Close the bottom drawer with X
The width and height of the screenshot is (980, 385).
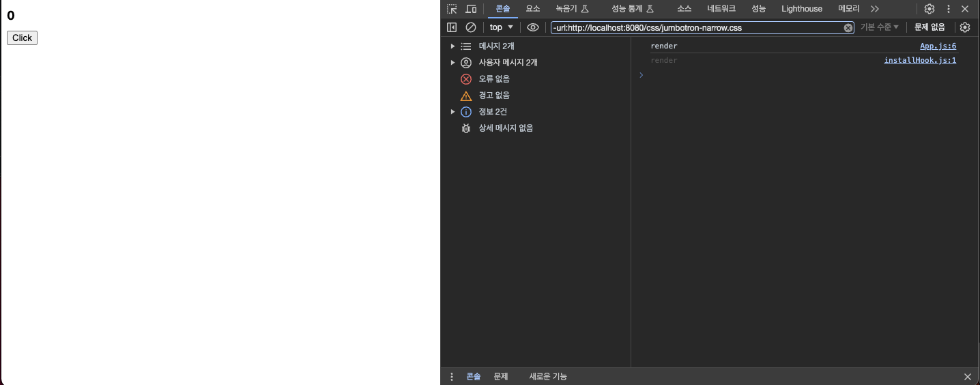pyautogui.click(x=967, y=377)
